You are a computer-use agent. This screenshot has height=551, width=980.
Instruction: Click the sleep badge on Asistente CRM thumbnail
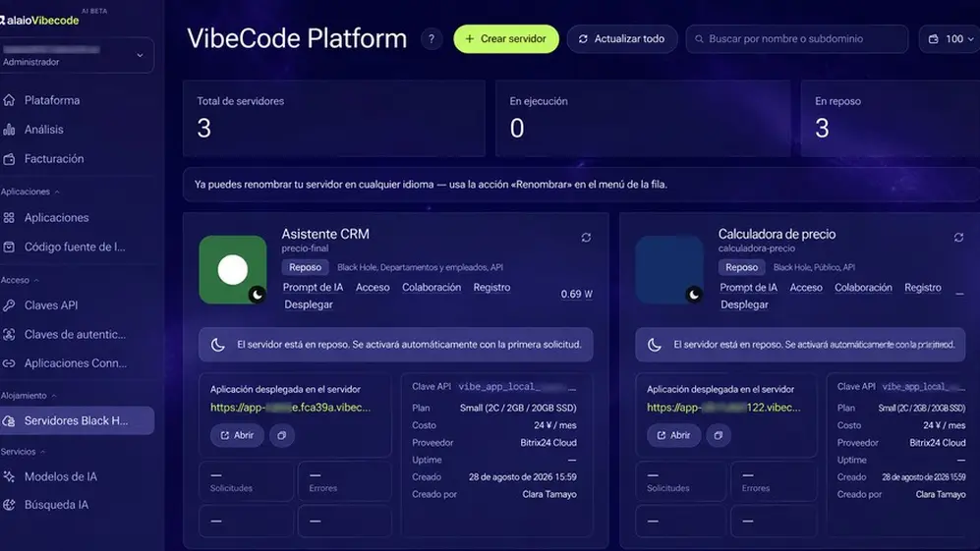pyautogui.click(x=257, y=295)
